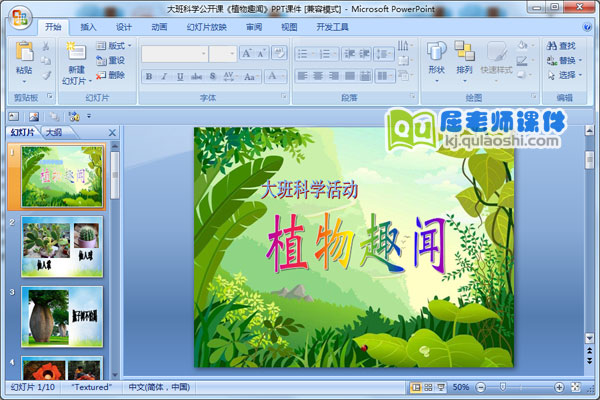The width and height of the screenshot is (600, 400).
Task: Click the Slide Sorter view icon
Action: [428, 387]
